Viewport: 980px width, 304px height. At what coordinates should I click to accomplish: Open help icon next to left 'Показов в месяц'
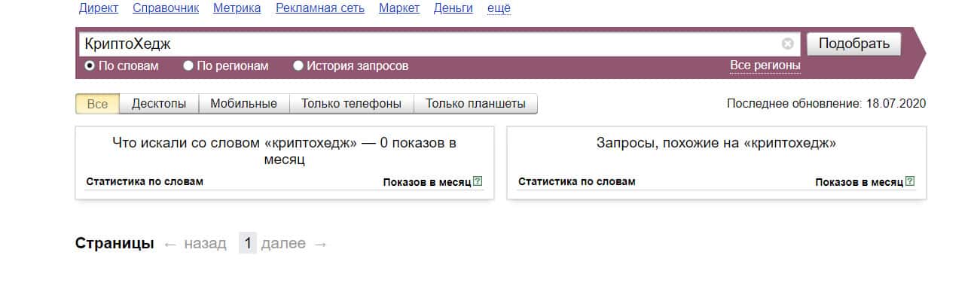pos(478,181)
